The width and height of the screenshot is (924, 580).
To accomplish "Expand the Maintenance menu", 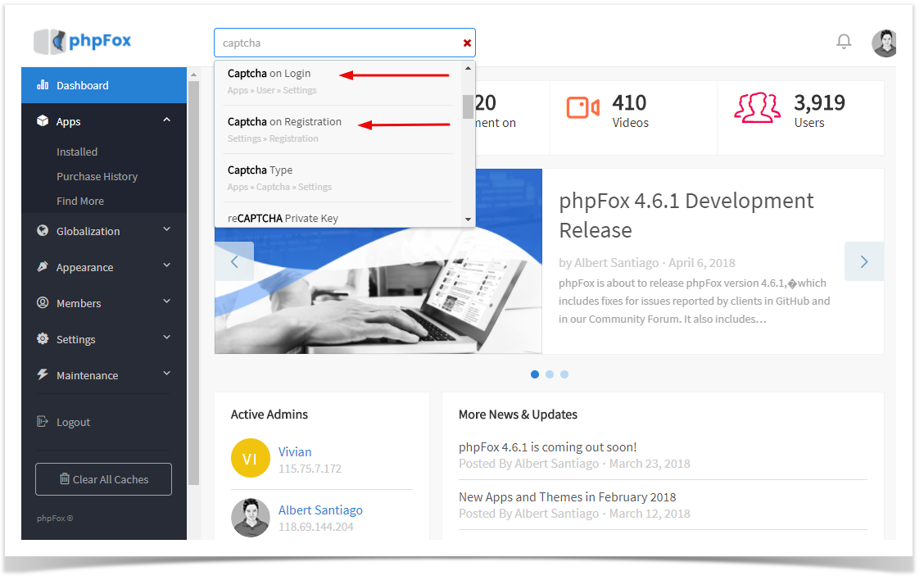I will pyautogui.click(x=167, y=374).
